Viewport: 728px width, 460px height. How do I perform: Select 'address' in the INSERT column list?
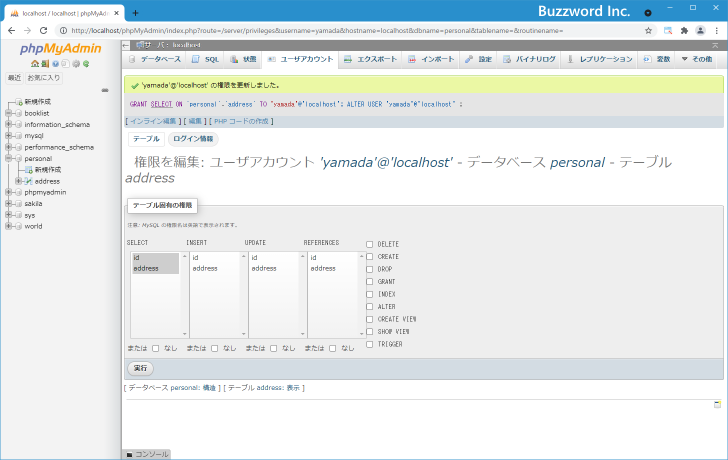click(205, 268)
